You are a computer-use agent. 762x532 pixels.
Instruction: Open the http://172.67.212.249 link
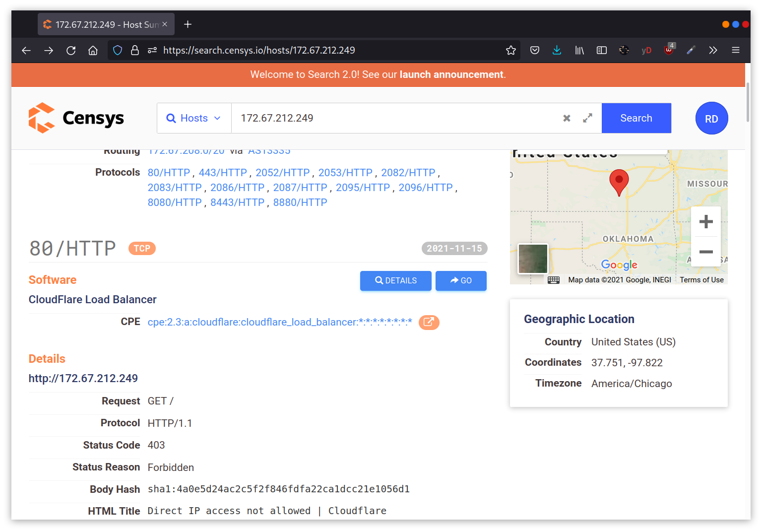tap(83, 378)
